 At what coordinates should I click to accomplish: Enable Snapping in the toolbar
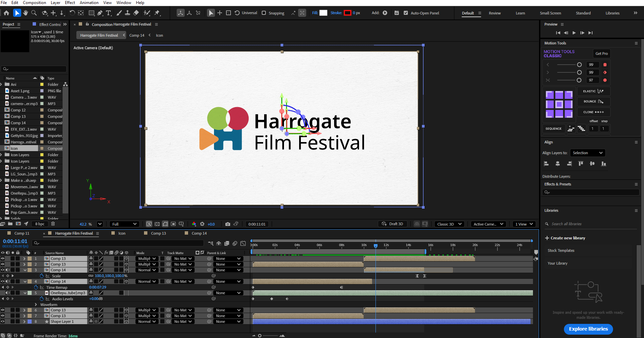pos(264,13)
